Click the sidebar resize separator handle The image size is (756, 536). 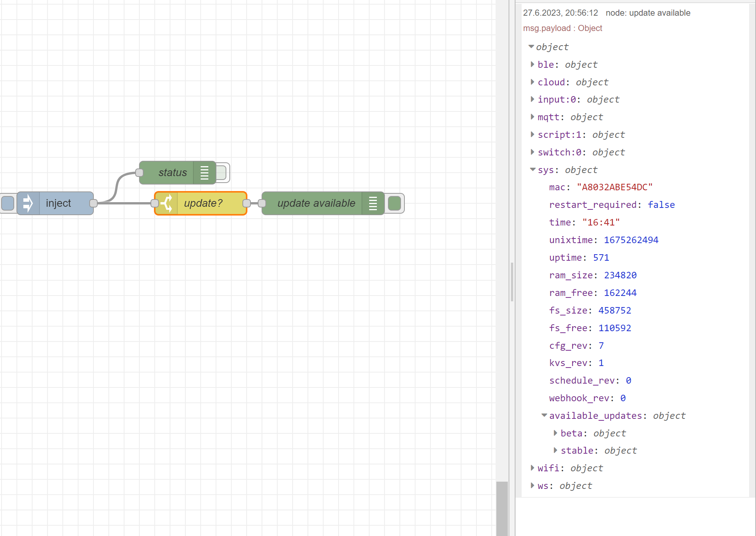point(512,282)
